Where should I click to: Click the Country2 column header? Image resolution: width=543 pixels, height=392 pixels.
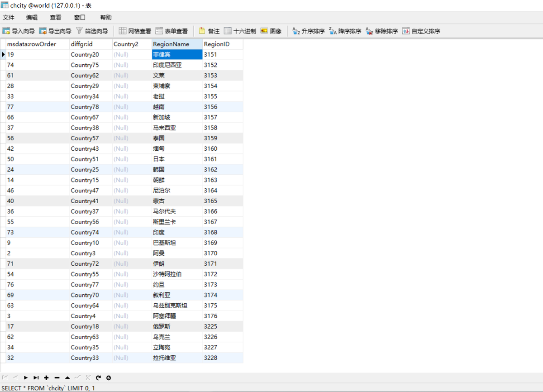tap(132, 44)
